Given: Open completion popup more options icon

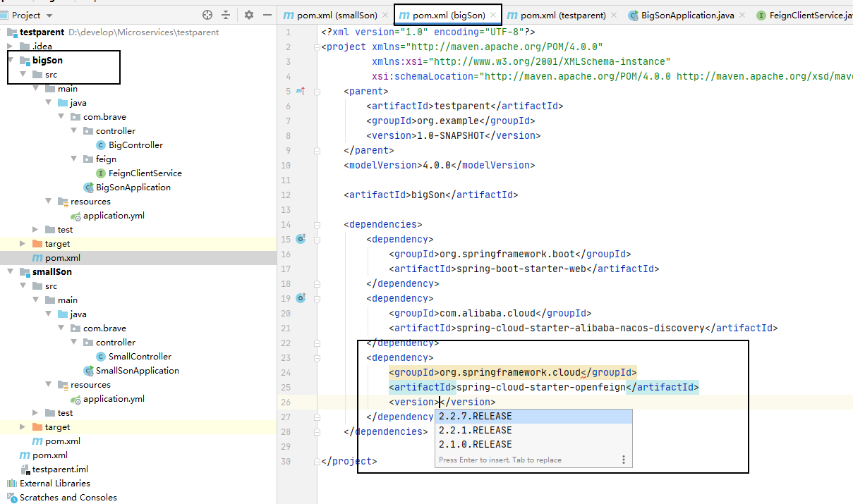Looking at the screenshot, I should (623, 460).
